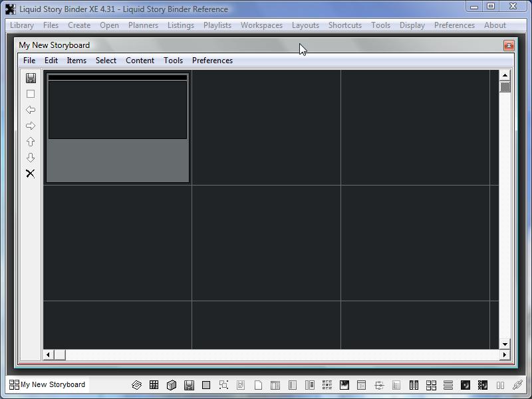
Task: Click the X delete icon in sidebar
Action: [x=31, y=174]
